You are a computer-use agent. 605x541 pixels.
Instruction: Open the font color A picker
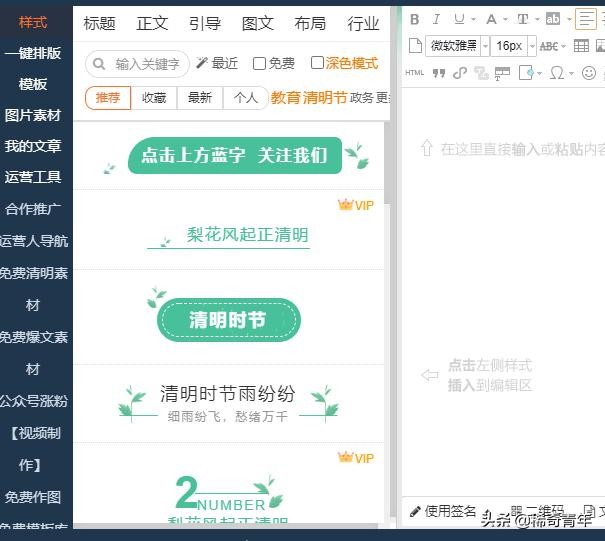point(491,19)
